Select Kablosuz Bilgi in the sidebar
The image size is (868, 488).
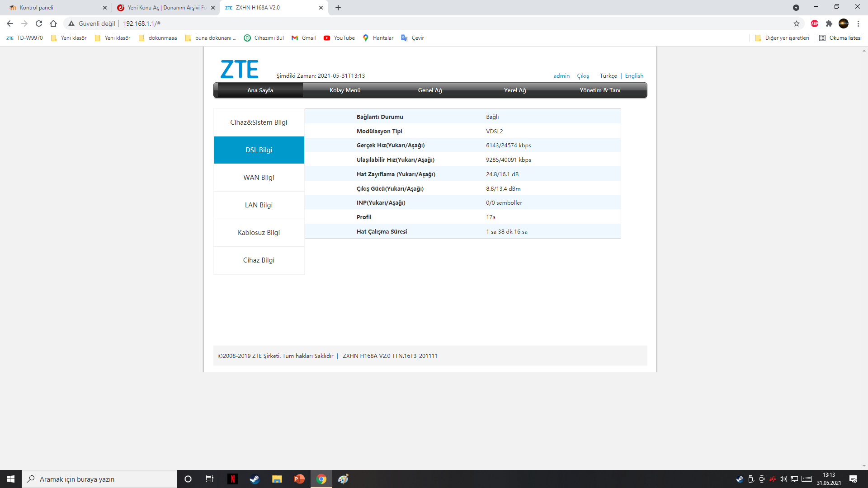click(x=259, y=233)
